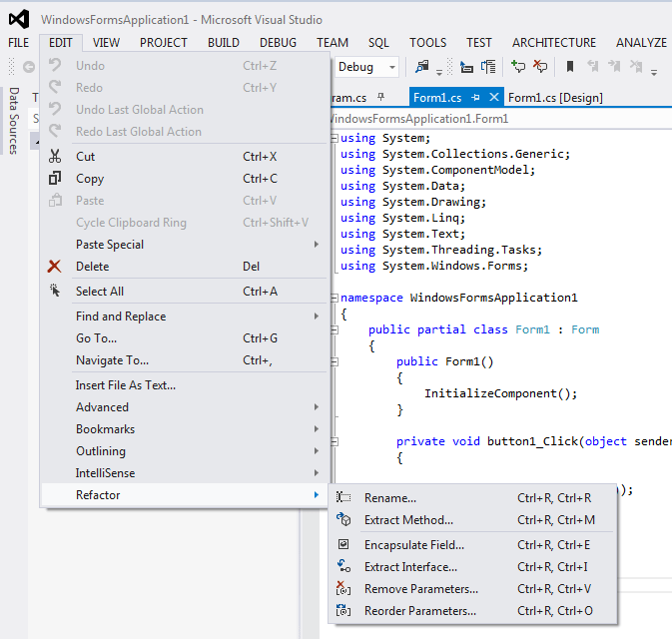
Task: Click the Reorder Parameters icon
Action: pyautogui.click(x=343, y=610)
